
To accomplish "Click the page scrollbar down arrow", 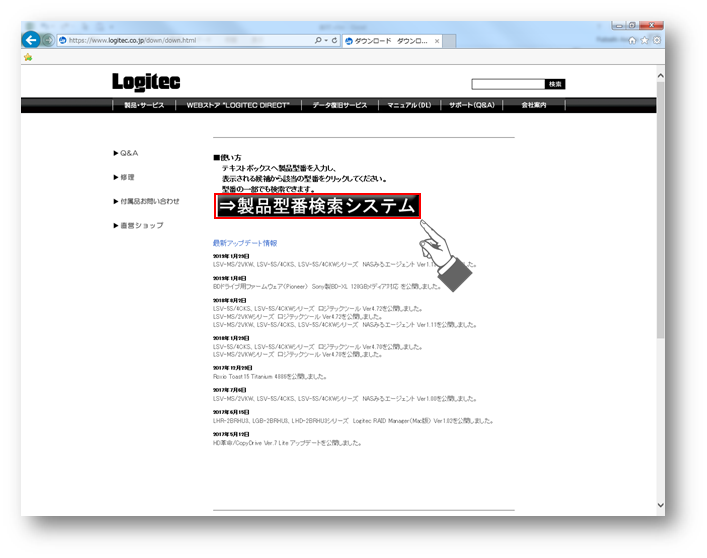I will click(x=661, y=505).
